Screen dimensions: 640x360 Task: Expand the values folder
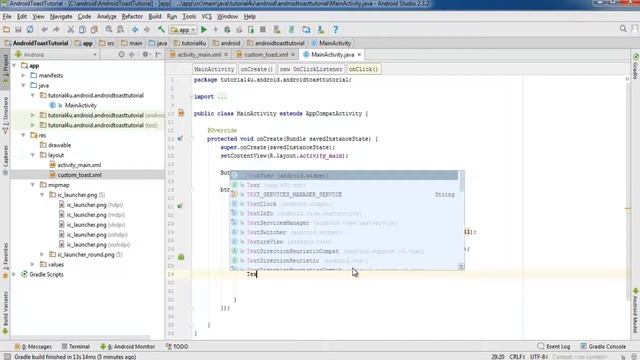click(33, 264)
